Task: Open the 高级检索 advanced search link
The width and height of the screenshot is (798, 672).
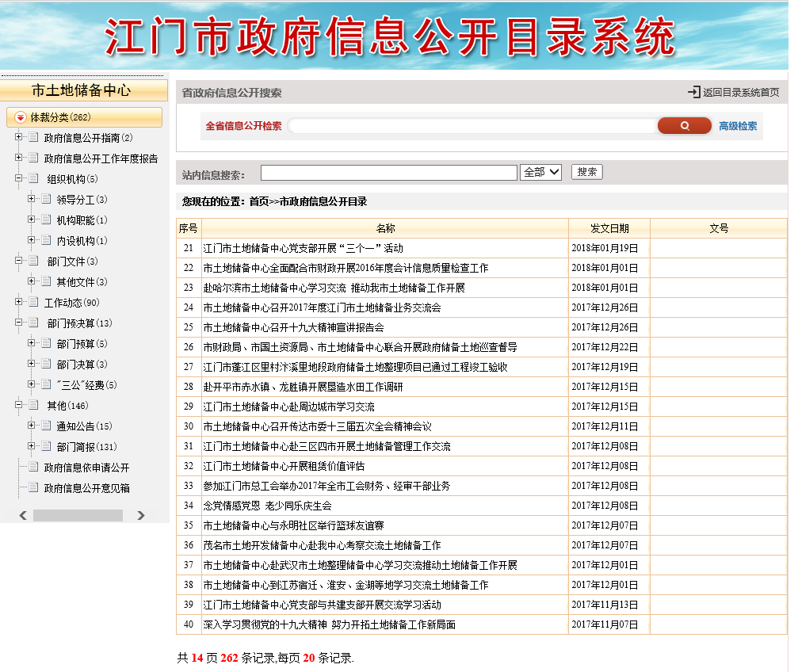Action: coord(738,126)
